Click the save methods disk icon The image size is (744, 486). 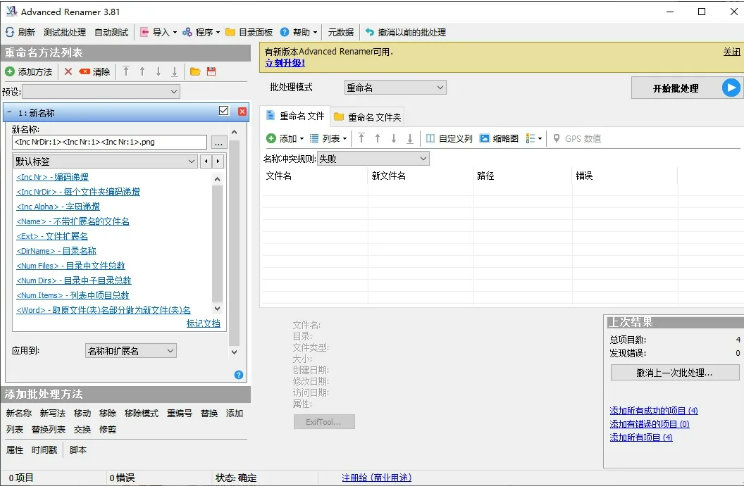(x=212, y=72)
